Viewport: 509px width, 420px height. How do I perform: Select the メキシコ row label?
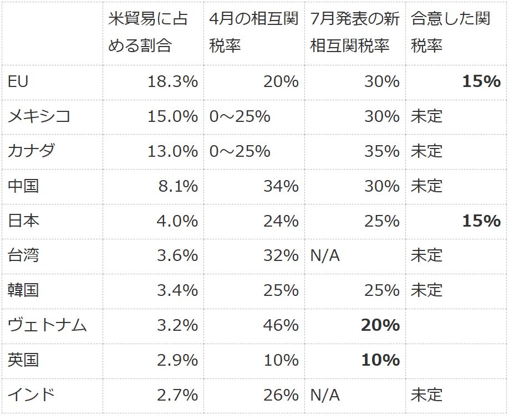[x=39, y=116]
